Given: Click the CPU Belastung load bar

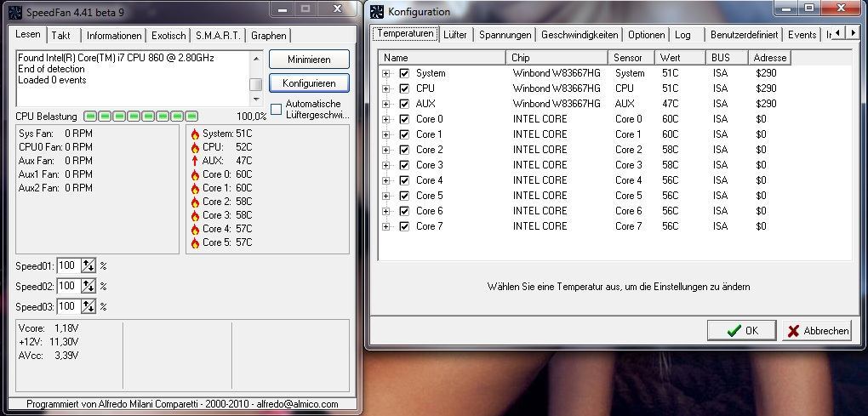Looking at the screenshot, I should pyautogui.click(x=140, y=117).
